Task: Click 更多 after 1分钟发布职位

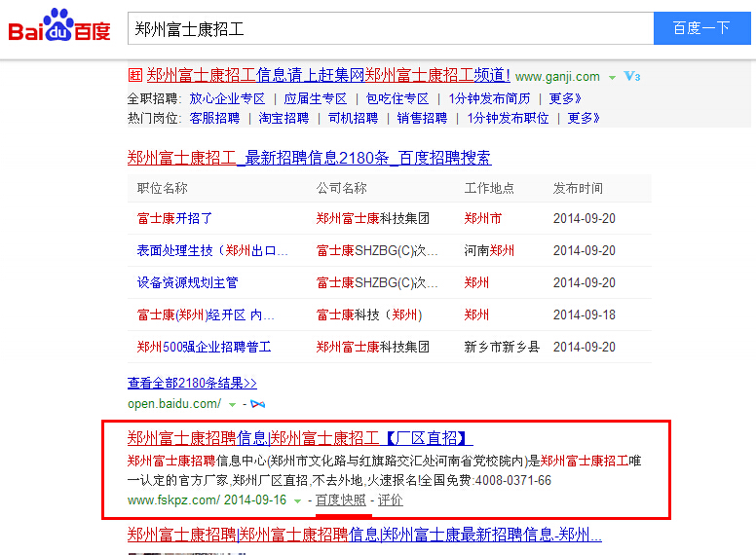Action: [584, 118]
